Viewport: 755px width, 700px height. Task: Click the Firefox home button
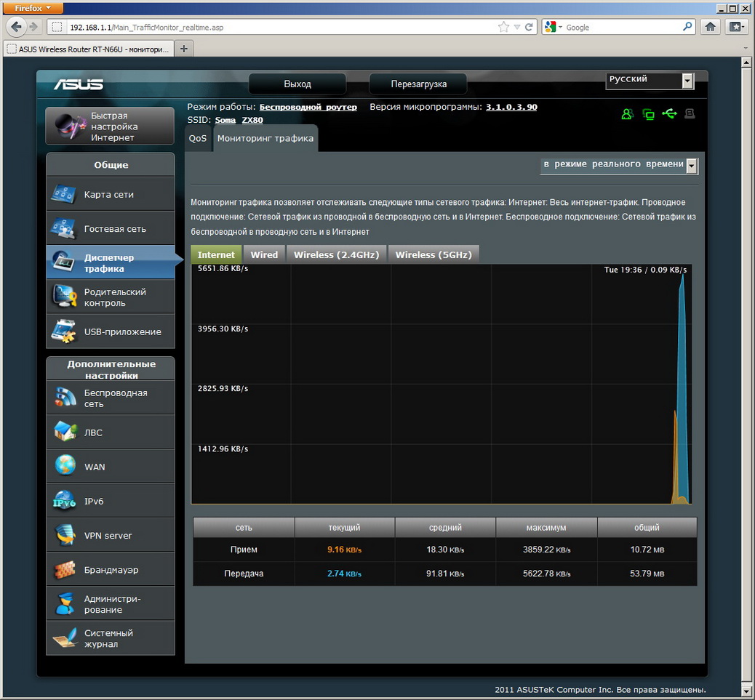(711, 27)
